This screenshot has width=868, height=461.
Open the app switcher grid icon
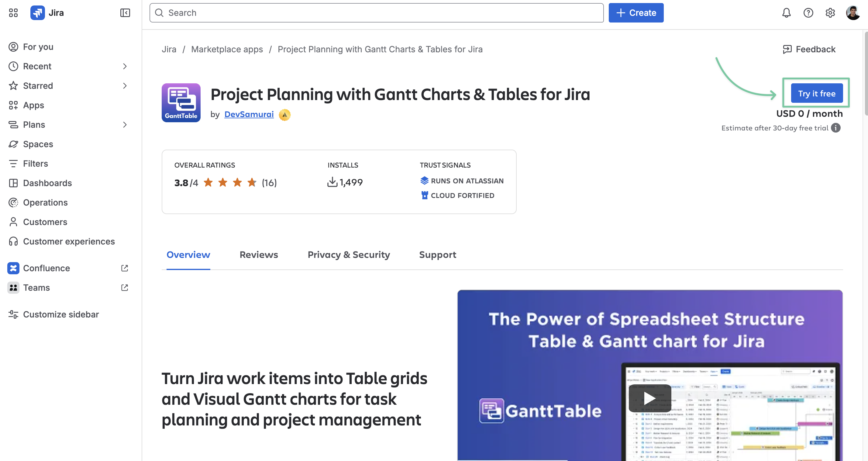(x=13, y=13)
